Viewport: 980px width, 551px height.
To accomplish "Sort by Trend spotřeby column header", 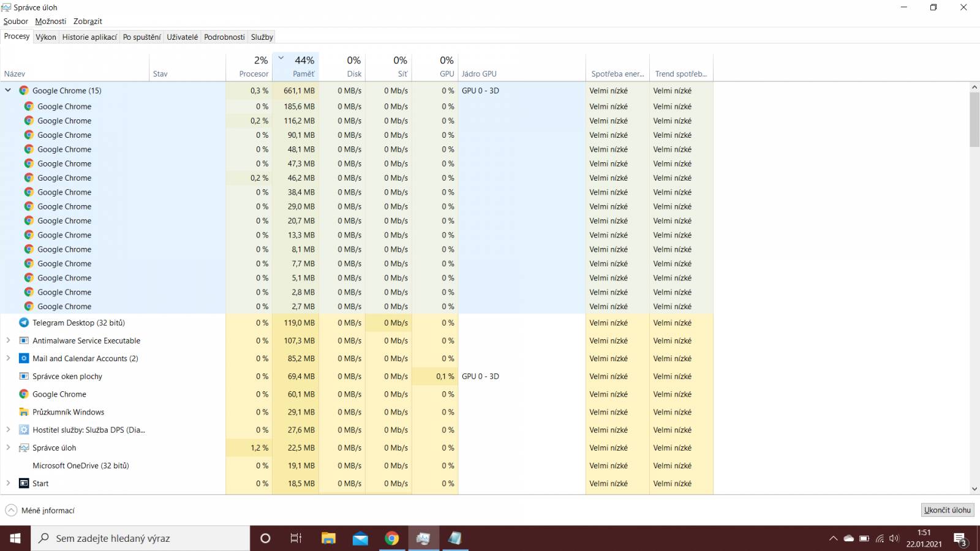I will pos(681,67).
